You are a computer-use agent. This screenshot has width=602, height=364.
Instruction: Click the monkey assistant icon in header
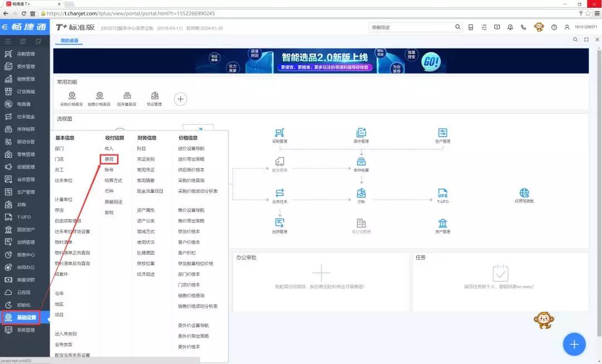[539, 27]
